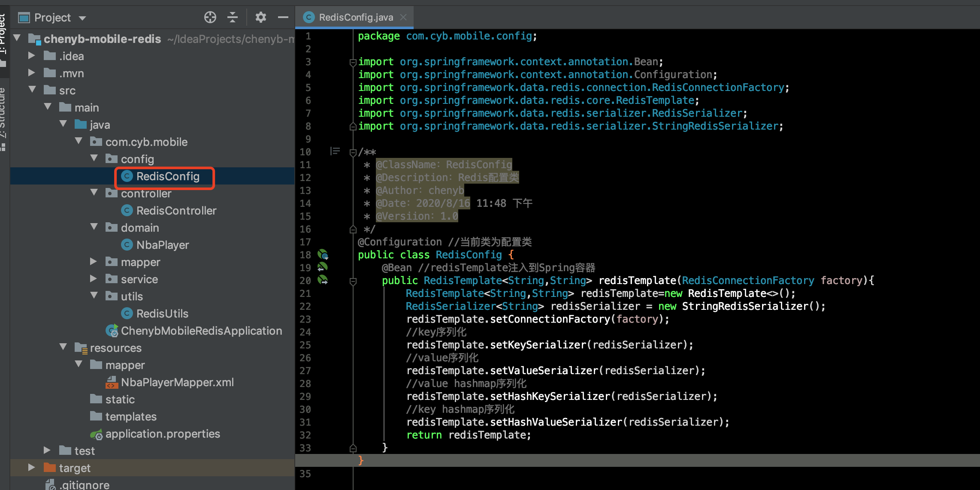Screen dimensions: 980x490
Task: Open the Project view dropdown arrow
Action: point(82,18)
